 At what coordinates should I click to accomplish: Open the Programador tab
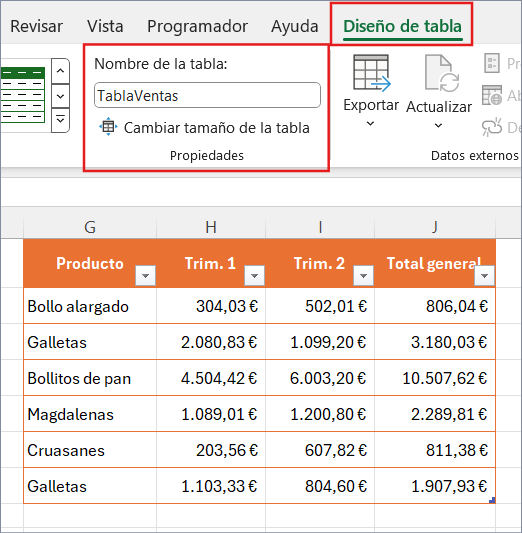(197, 26)
